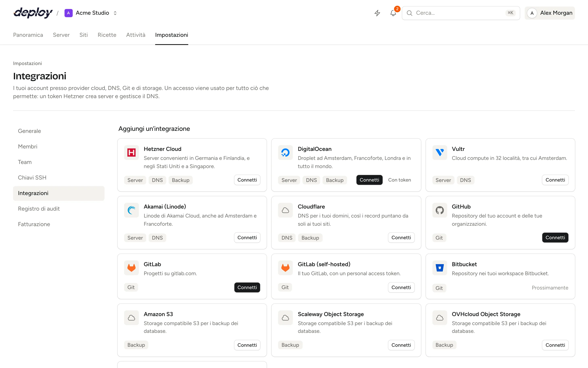Screen dimensions: 588x368
Task: Click the Cloudflare cloud icon
Action: pyautogui.click(x=285, y=210)
